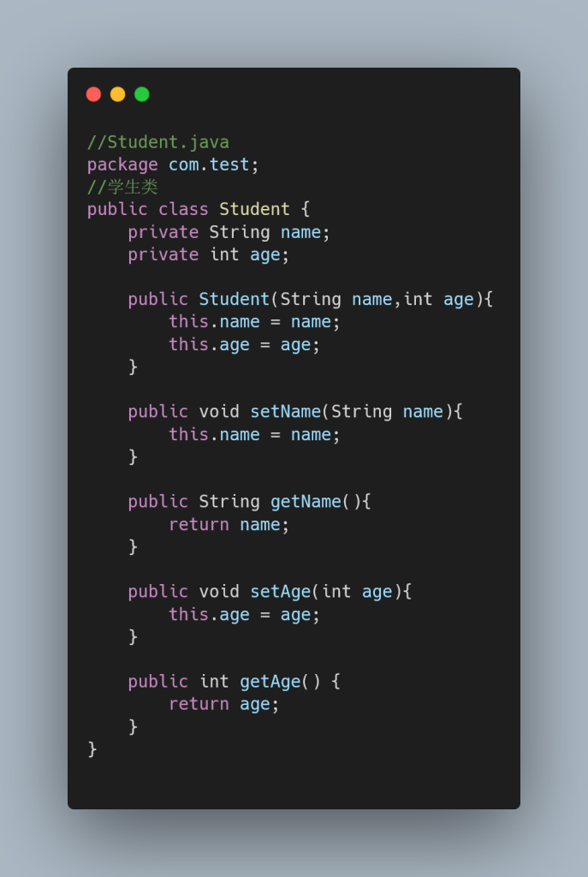Select the setName method name

pos(285,411)
